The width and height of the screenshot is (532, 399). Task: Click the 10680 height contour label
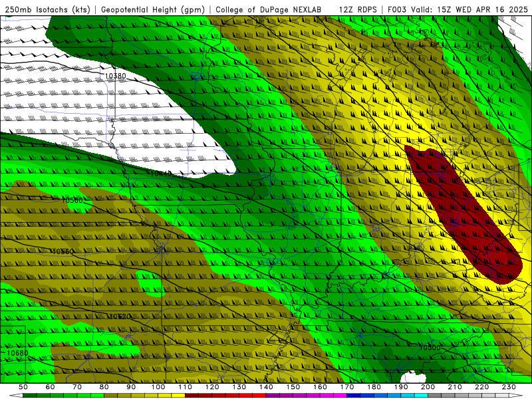tap(17, 353)
